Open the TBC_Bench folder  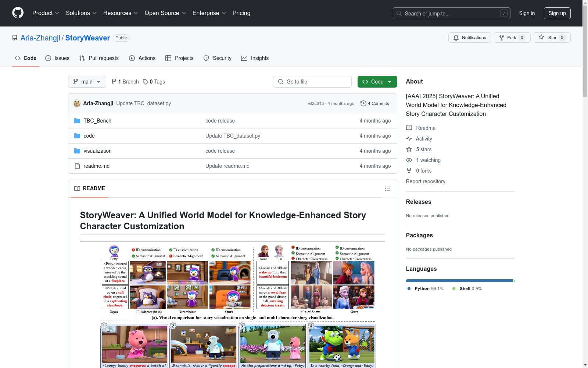pos(97,121)
